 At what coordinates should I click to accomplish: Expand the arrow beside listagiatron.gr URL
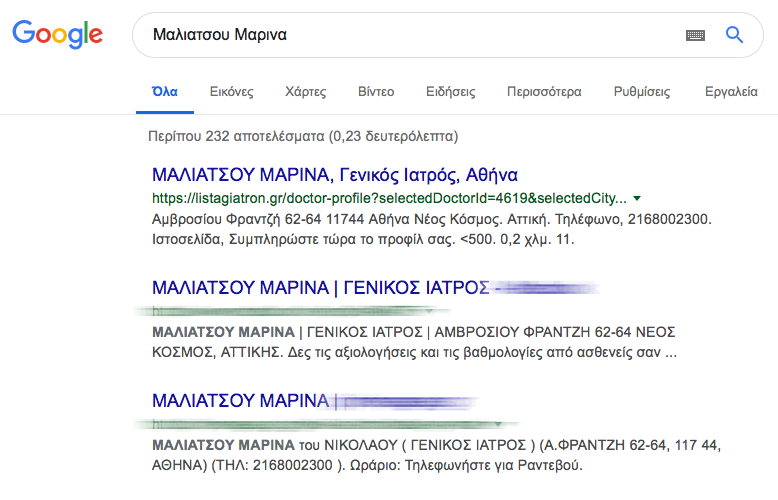click(637, 198)
